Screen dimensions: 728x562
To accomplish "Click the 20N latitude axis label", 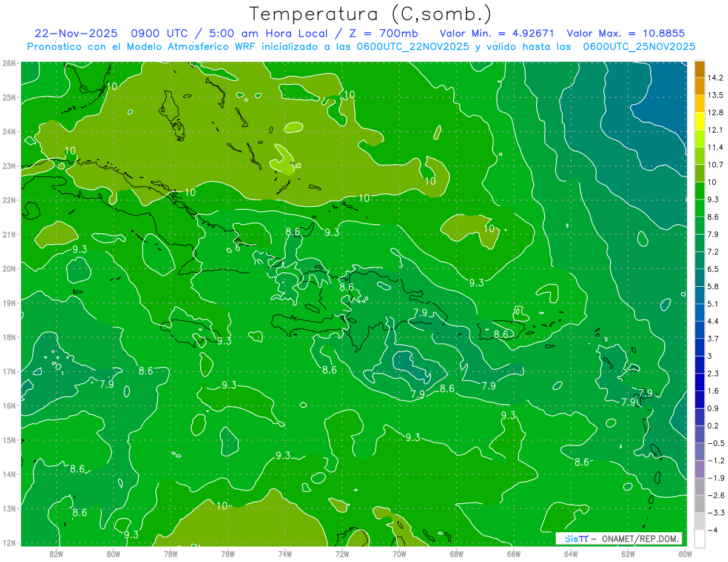I will (9, 269).
